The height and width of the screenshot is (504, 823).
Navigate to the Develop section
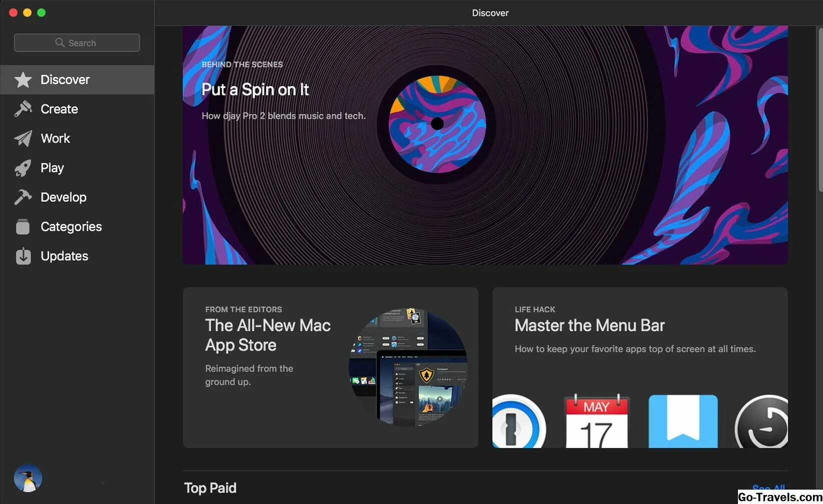click(77, 197)
